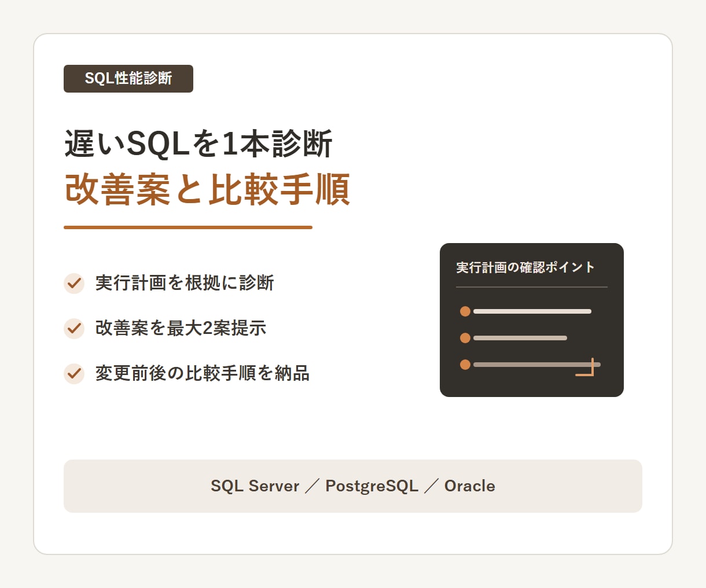Image resolution: width=706 pixels, height=588 pixels.
Task: Click the second orange dot in the dark card
Action: click(x=465, y=338)
